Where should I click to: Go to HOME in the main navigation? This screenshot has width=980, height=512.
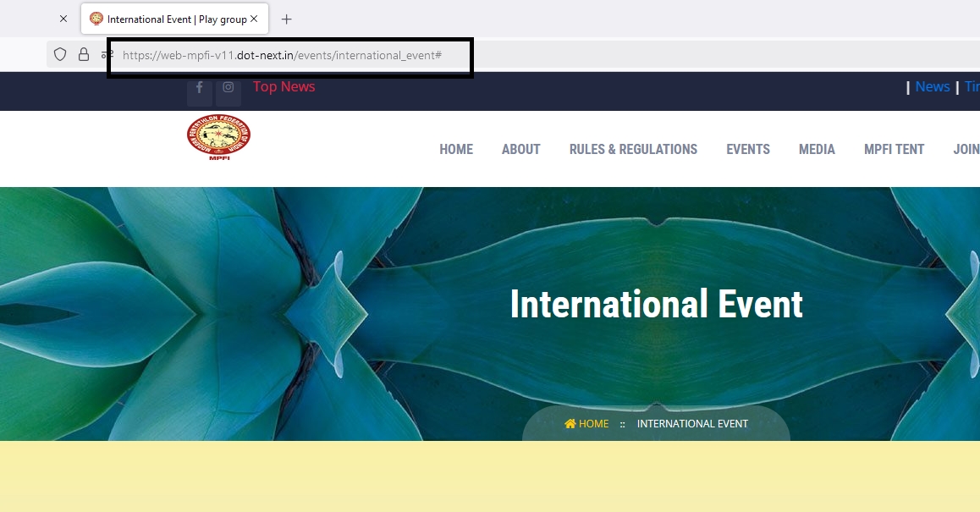[455, 149]
